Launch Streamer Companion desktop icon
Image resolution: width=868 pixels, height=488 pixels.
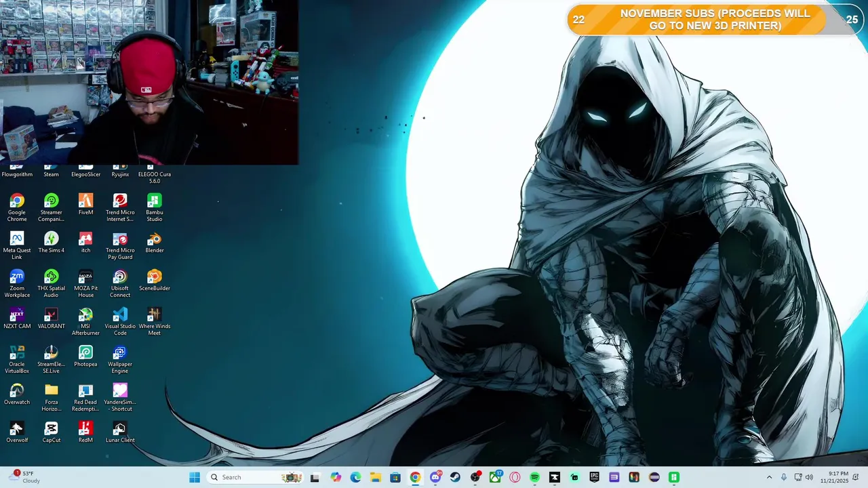coord(51,207)
